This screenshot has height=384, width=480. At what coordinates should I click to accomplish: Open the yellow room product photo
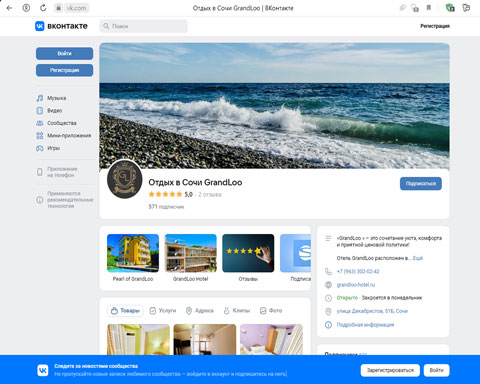[x=138, y=339]
